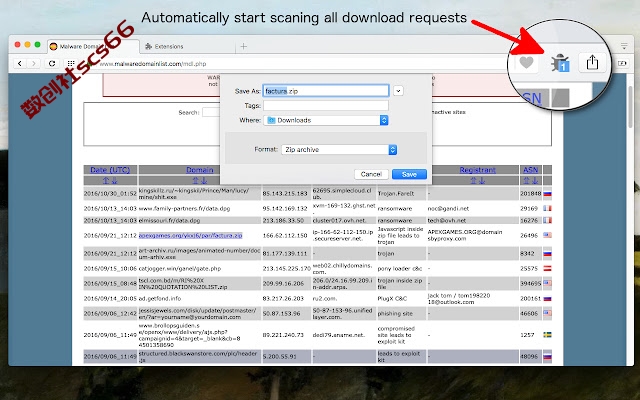Select IP cell 85.143.215.183

(285, 193)
